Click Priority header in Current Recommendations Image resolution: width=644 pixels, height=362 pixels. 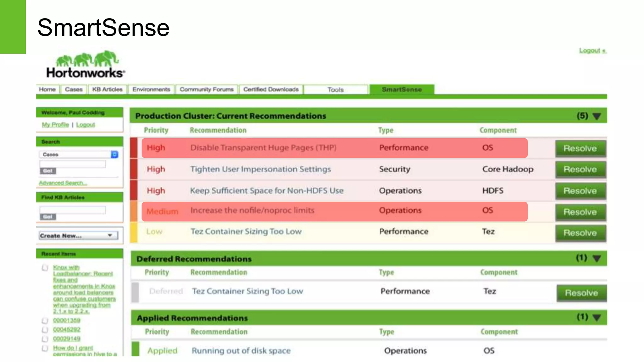156,130
